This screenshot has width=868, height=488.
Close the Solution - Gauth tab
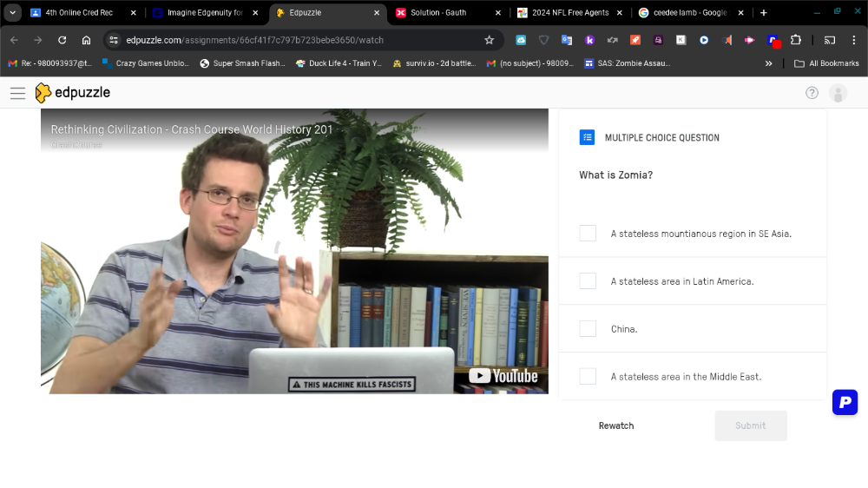pyautogui.click(x=497, y=13)
